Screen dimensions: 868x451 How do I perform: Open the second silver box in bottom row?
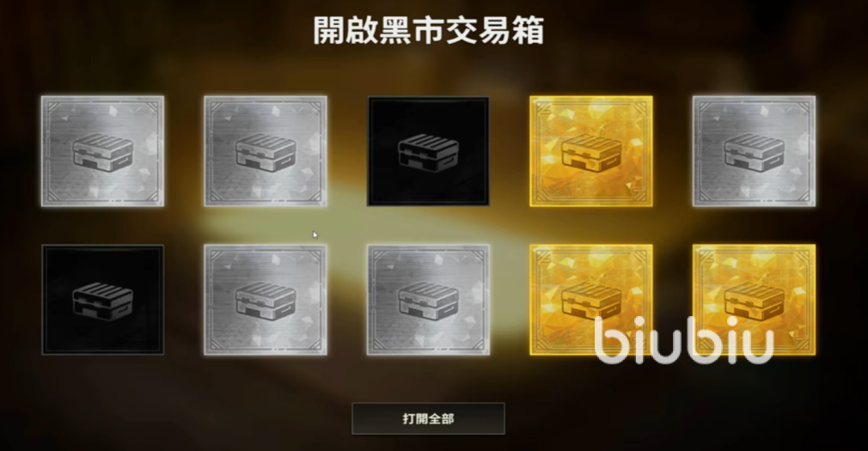click(x=428, y=299)
